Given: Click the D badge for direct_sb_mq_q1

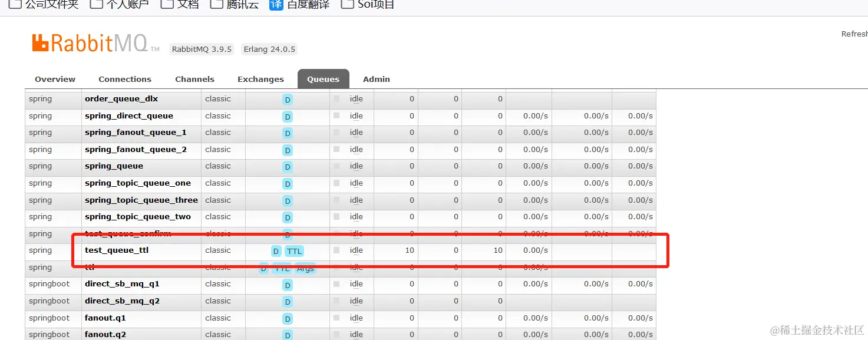Looking at the screenshot, I should tap(288, 285).
